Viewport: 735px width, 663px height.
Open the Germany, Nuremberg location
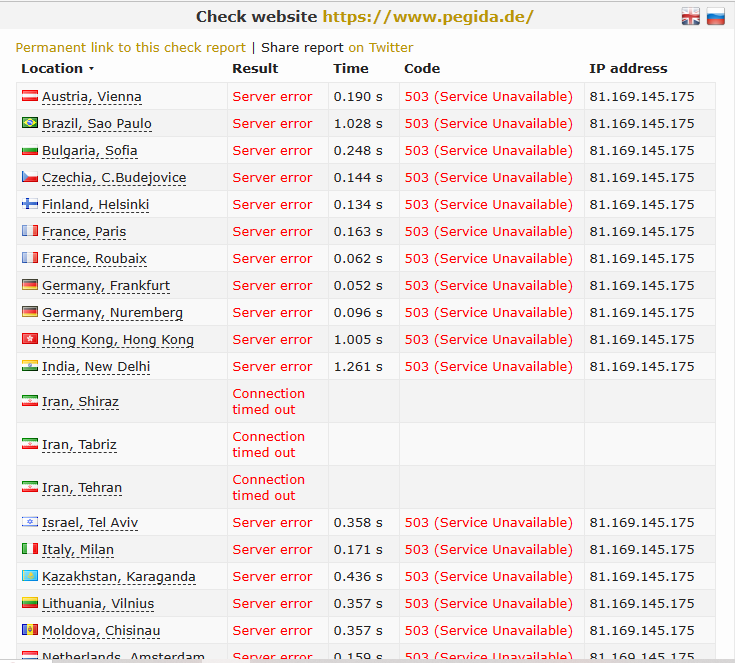tap(112, 313)
